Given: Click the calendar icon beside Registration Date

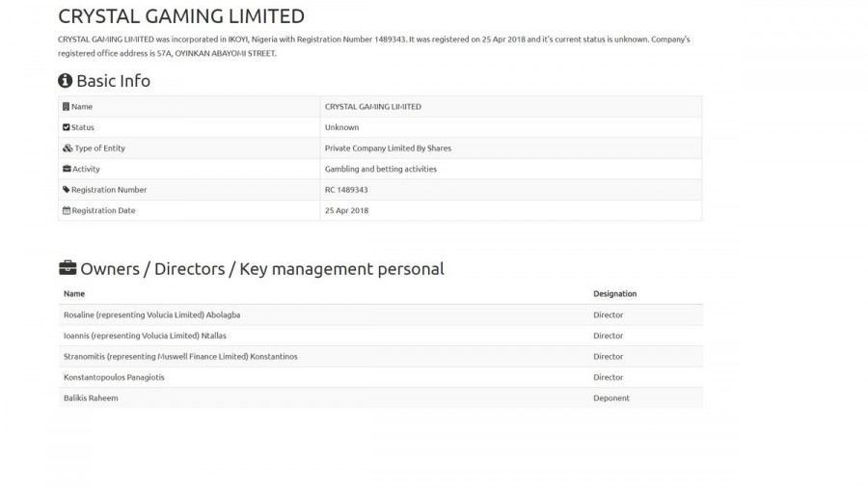Looking at the screenshot, I should tap(67, 210).
